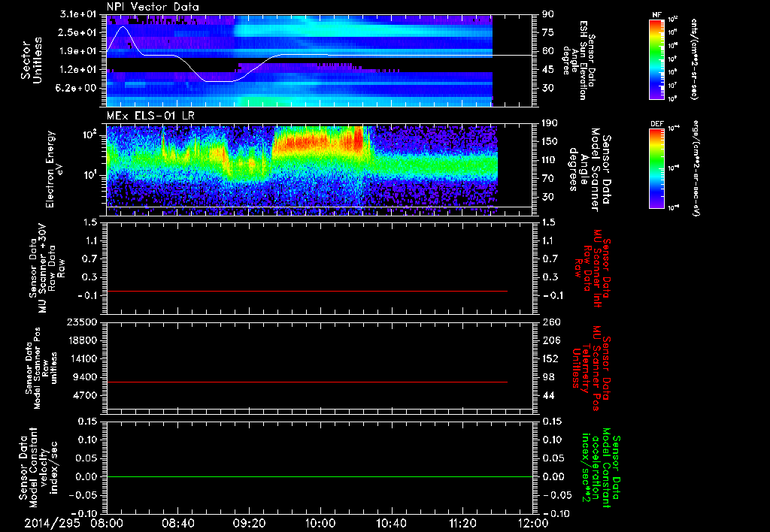Click the red 'MU Scanner Inh Raw Data' title
Screen dimensions: 770x532
click(592, 268)
